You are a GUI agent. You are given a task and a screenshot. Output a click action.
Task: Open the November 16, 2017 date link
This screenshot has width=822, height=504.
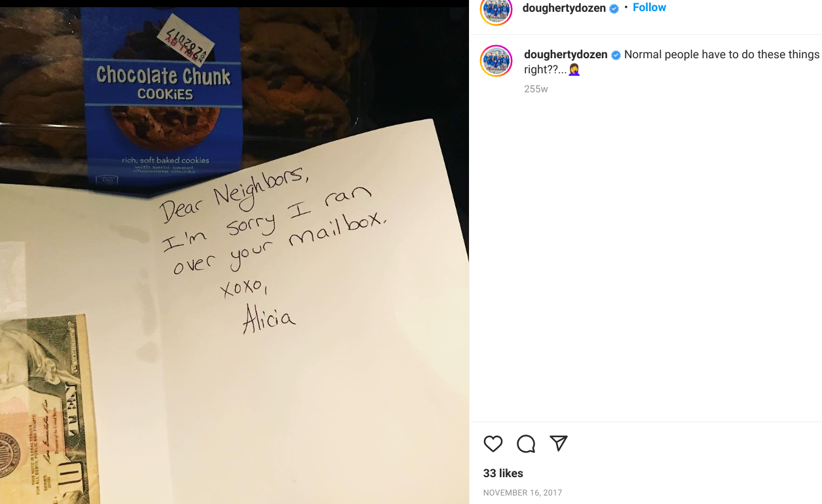tap(523, 493)
